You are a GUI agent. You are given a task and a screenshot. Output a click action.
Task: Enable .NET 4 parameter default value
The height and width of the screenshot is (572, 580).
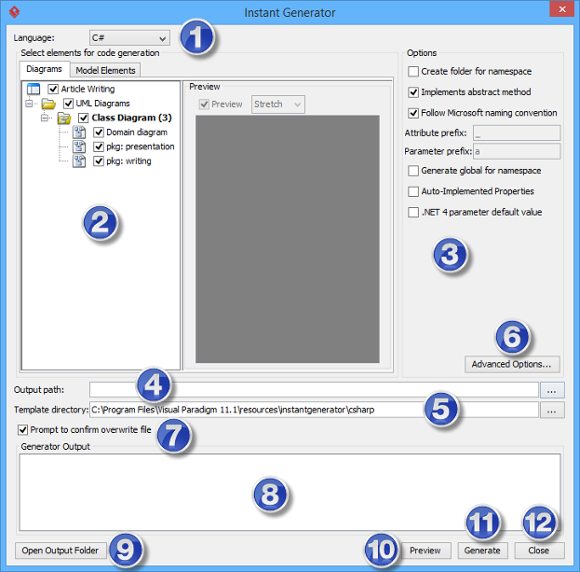pyautogui.click(x=413, y=212)
